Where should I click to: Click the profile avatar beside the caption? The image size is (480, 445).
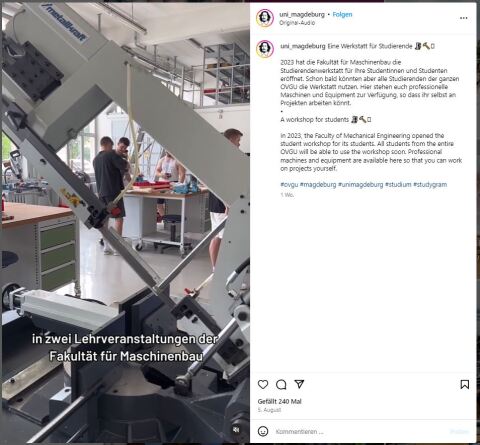click(265, 49)
